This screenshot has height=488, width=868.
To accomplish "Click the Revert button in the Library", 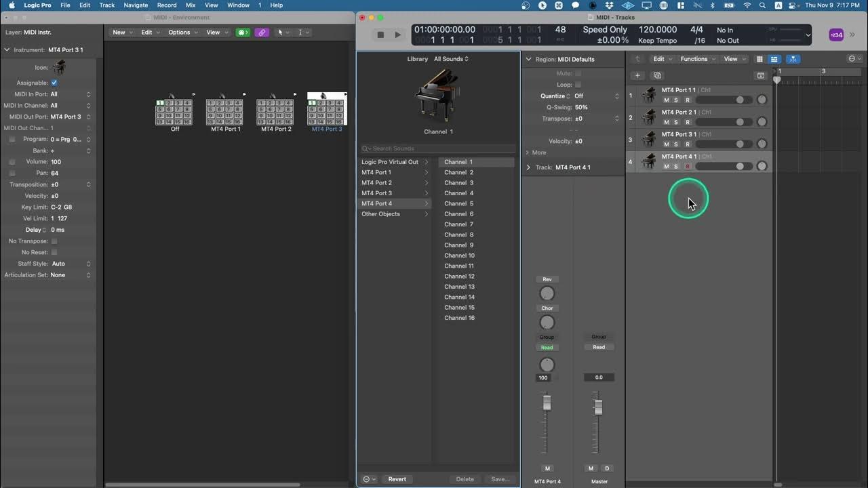I will [397, 479].
